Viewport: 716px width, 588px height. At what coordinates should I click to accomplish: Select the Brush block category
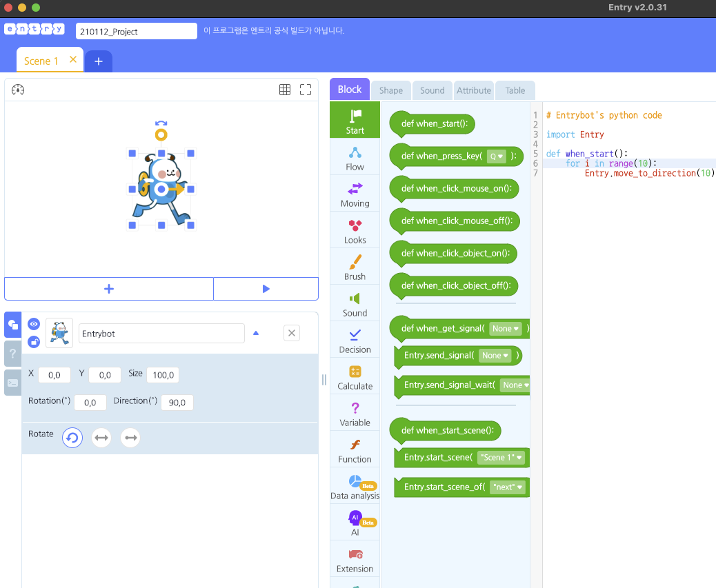(x=355, y=267)
